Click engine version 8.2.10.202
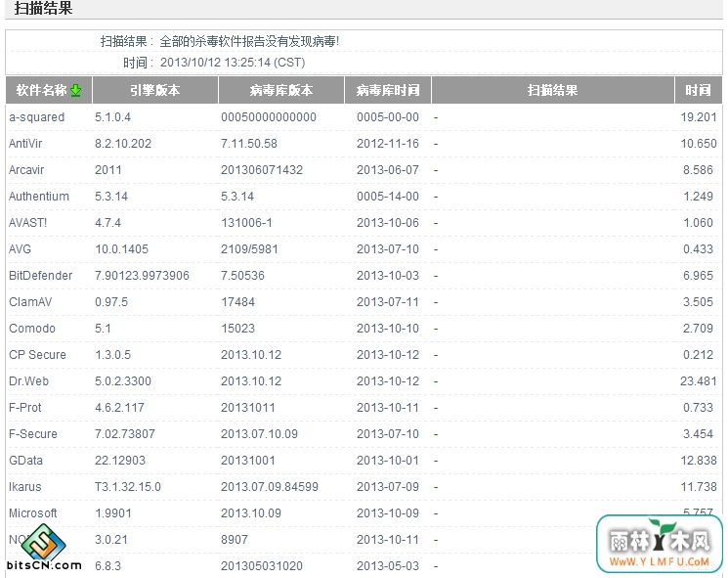 coord(123,144)
